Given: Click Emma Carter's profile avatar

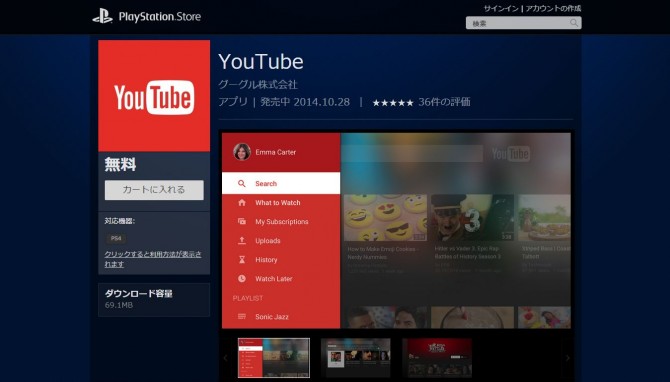Looking at the screenshot, I should click(x=242, y=152).
